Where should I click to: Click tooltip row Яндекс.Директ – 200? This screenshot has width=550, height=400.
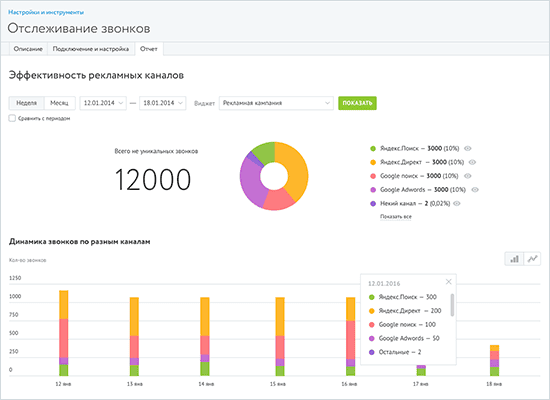point(405,311)
